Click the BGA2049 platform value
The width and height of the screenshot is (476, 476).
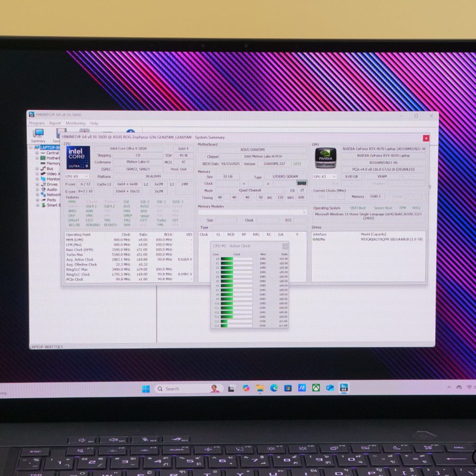point(153,176)
